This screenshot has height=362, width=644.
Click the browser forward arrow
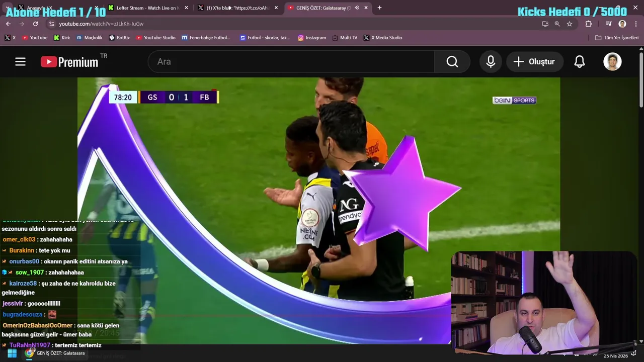22,24
